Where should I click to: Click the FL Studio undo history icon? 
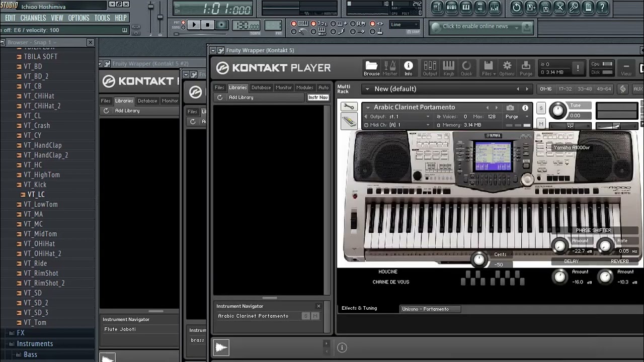tap(516, 7)
